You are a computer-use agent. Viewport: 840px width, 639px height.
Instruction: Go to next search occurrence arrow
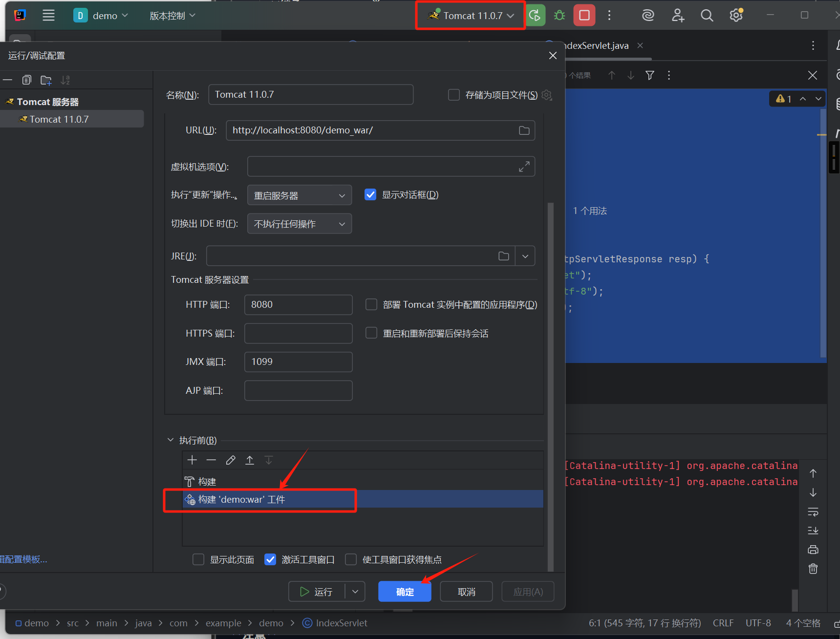(x=631, y=75)
